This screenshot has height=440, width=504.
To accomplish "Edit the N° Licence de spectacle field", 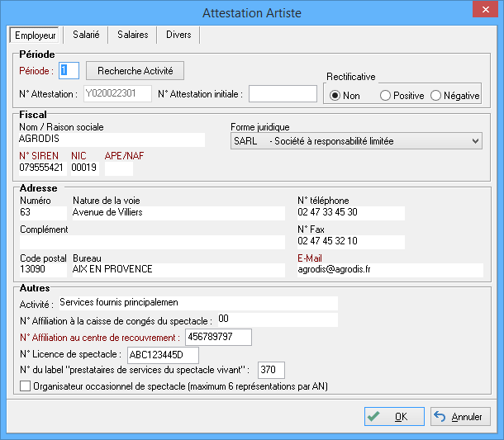I will point(163,355).
